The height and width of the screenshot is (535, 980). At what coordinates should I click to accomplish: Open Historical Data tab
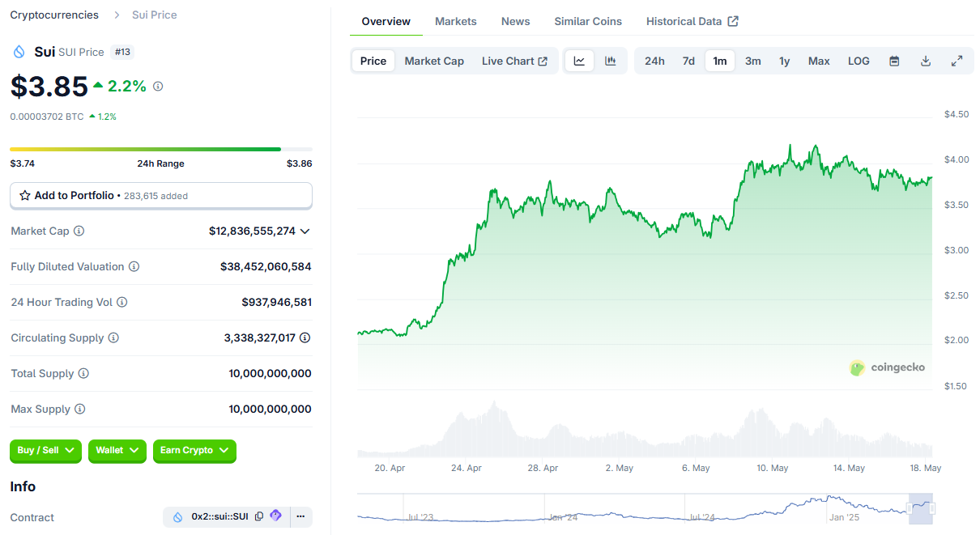692,21
